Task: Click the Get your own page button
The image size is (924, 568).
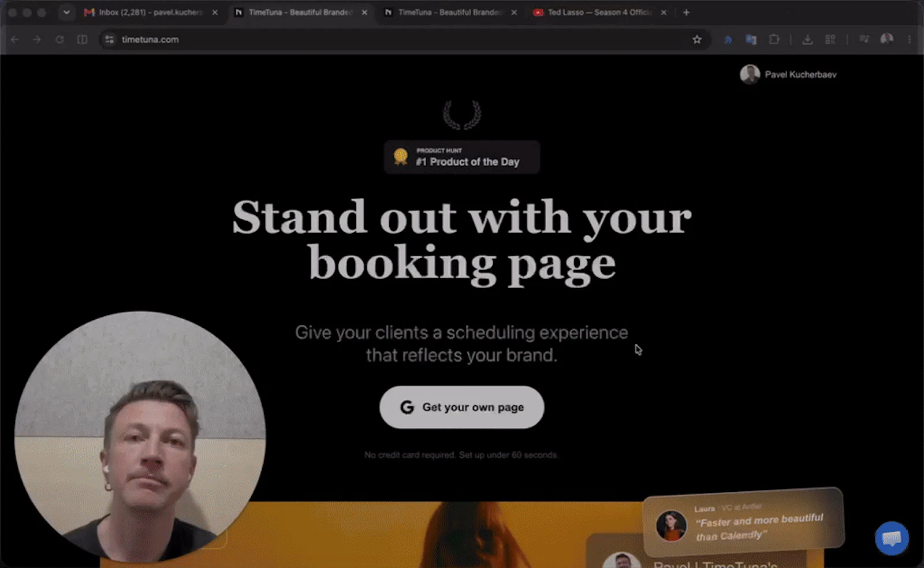Action: (461, 407)
